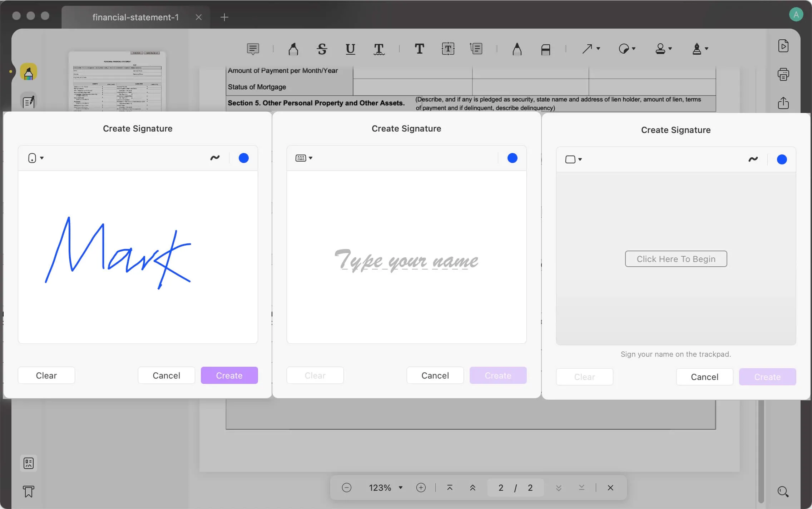
Task: Click Clear button in draw signature panel
Action: [46, 375]
